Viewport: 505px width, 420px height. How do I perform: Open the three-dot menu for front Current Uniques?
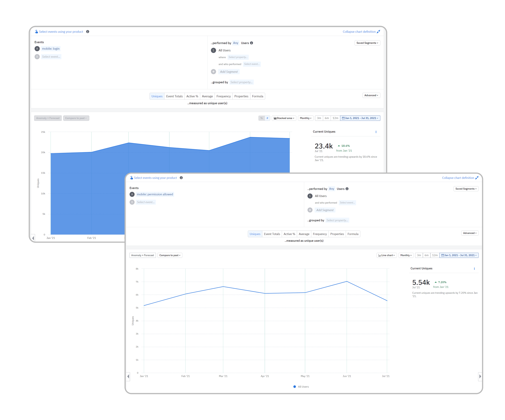(474, 269)
